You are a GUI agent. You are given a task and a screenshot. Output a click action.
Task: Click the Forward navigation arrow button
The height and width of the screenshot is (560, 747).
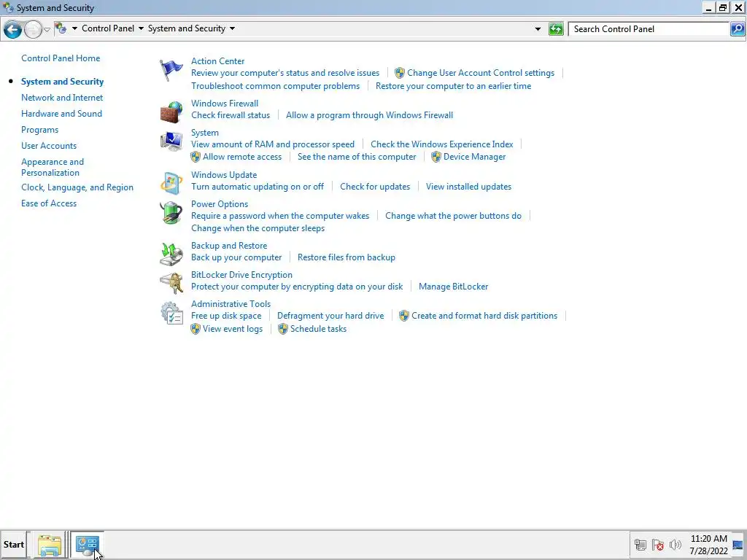tap(32, 29)
